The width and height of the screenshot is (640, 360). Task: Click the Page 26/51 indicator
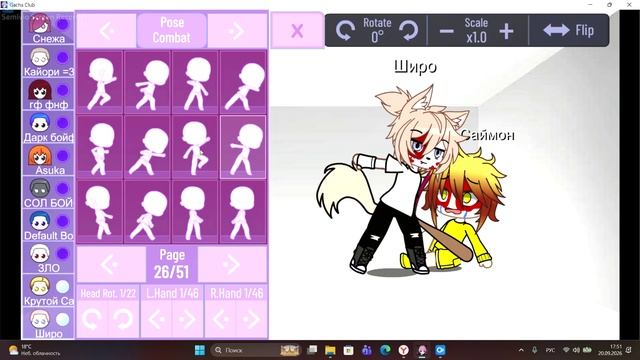172,264
